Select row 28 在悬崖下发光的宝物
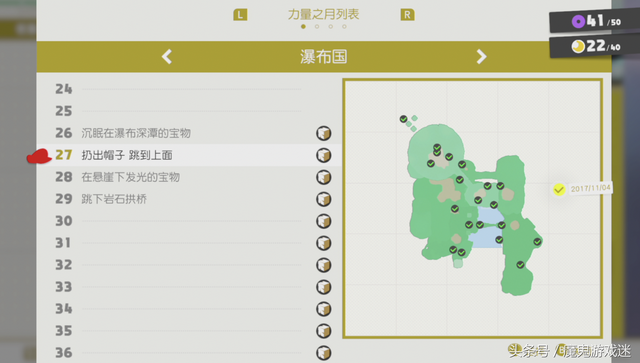The image size is (640, 363). tap(189, 177)
